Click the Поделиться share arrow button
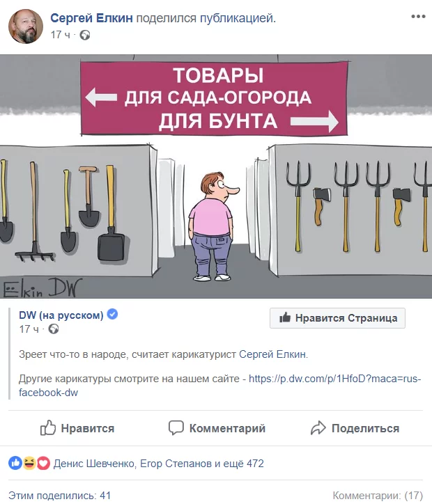Image resolution: width=432 pixels, height=504 pixels. point(355,428)
